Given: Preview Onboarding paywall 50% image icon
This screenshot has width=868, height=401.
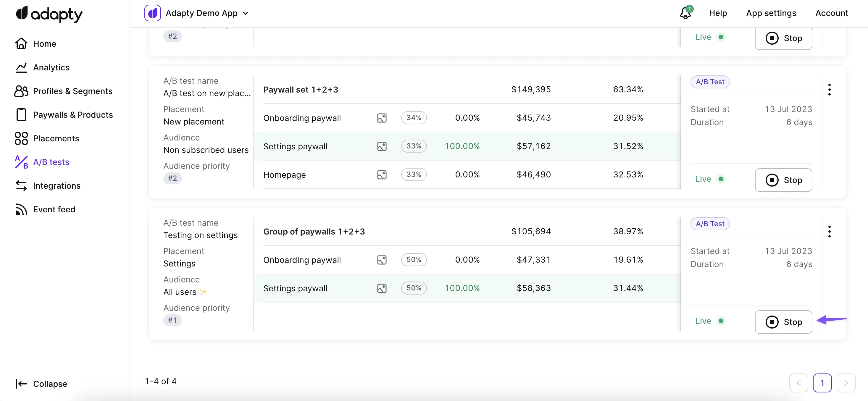Looking at the screenshot, I should click(x=381, y=260).
